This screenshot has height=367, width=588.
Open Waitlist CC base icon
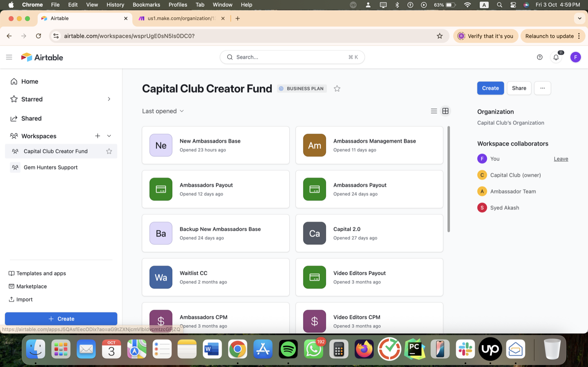pos(161,277)
